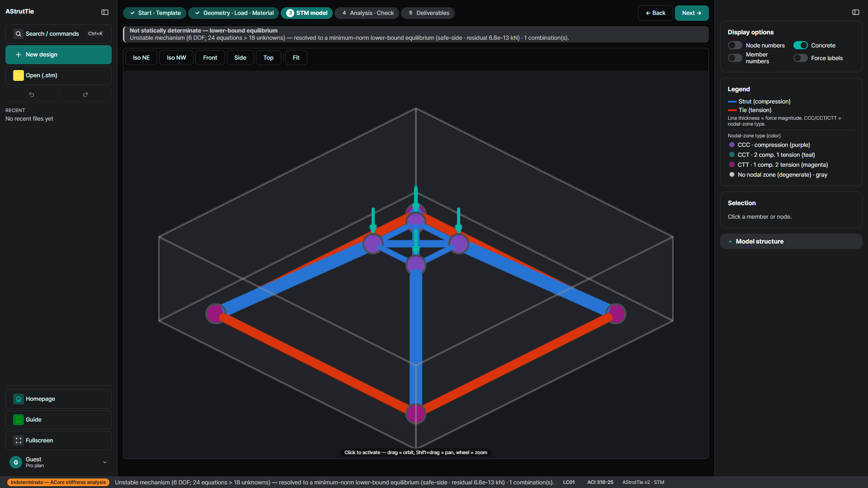Click the search magnifier icon

tap(19, 34)
